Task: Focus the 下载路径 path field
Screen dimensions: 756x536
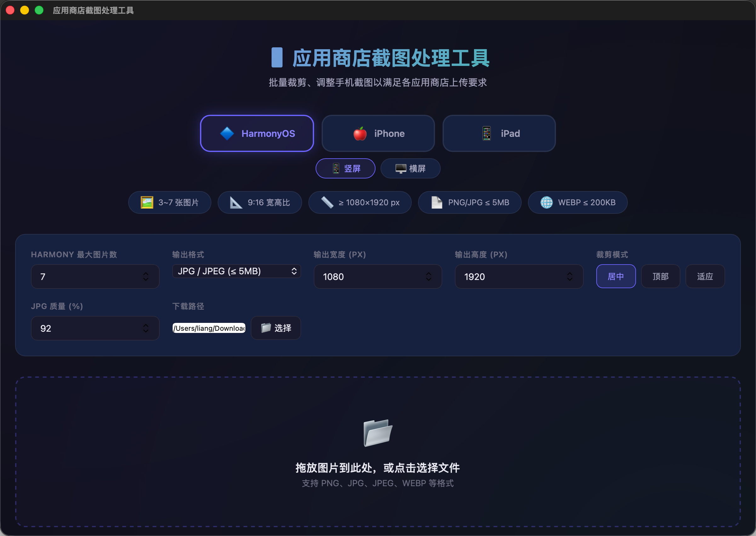Action: click(x=209, y=328)
